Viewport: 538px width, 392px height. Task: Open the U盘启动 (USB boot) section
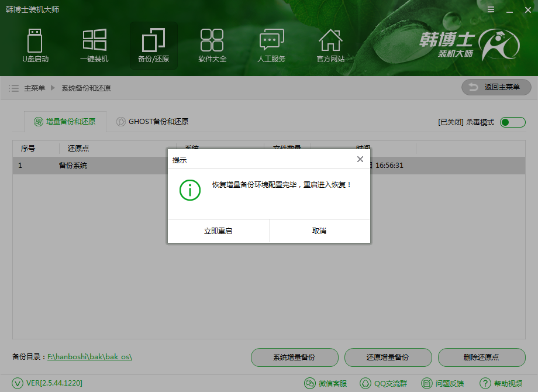point(35,46)
